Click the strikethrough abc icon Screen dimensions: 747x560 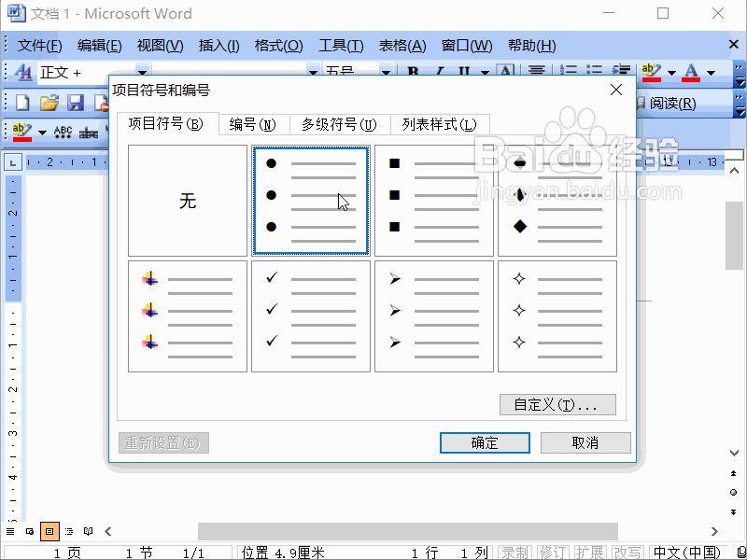89,133
